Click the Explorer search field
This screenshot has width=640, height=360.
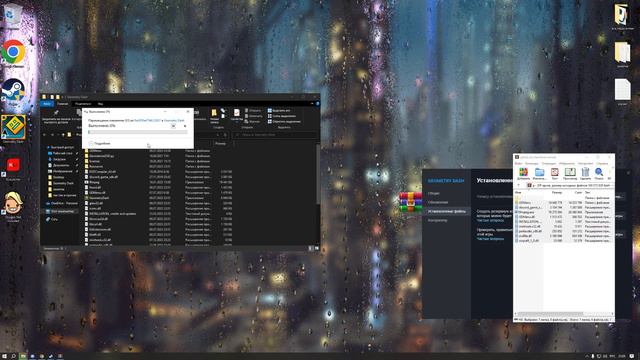(x=274, y=135)
